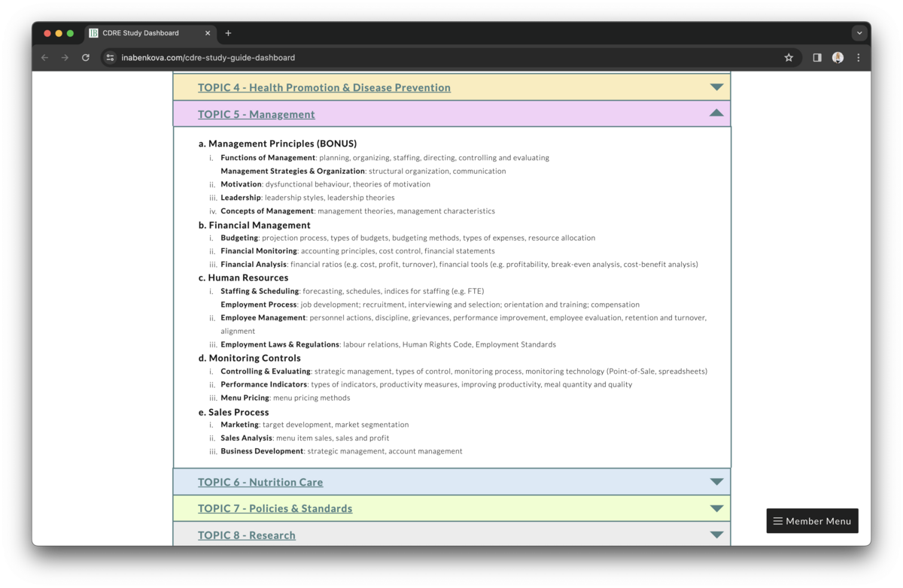Click the Human Resources heading

pyautogui.click(x=243, y=277)
